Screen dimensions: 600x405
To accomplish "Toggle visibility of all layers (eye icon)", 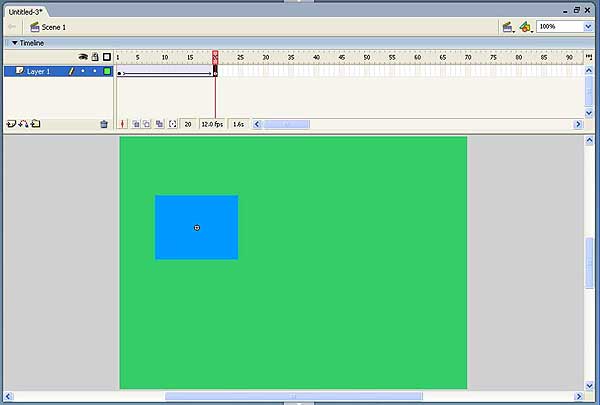I will point(82,57).
